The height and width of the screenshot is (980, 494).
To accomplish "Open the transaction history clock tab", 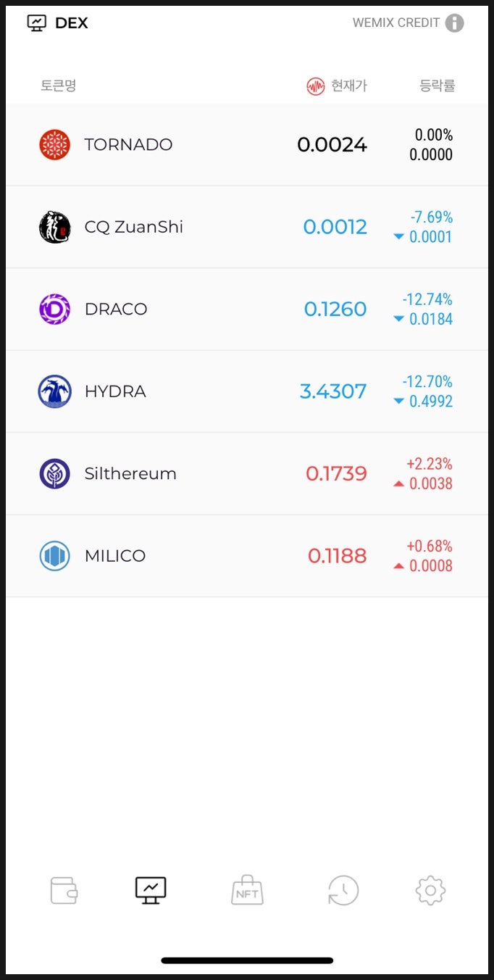I will [343, 890].
